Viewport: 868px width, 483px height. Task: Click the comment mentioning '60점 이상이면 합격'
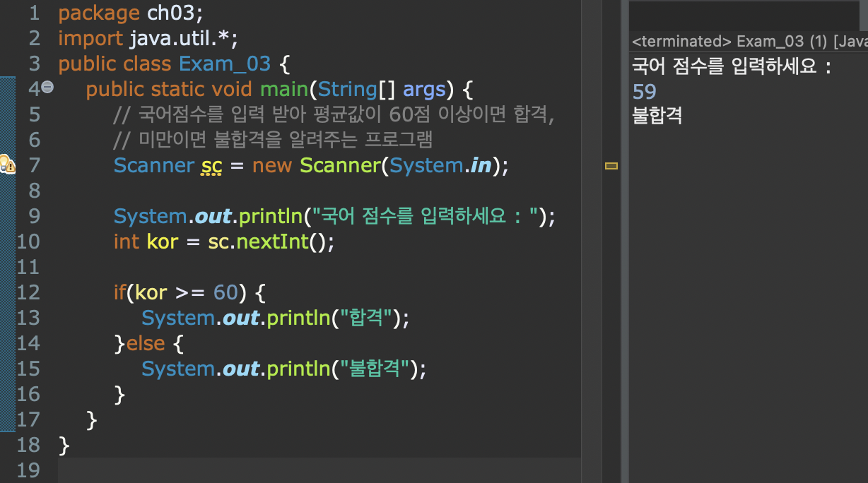coord(333,114)
